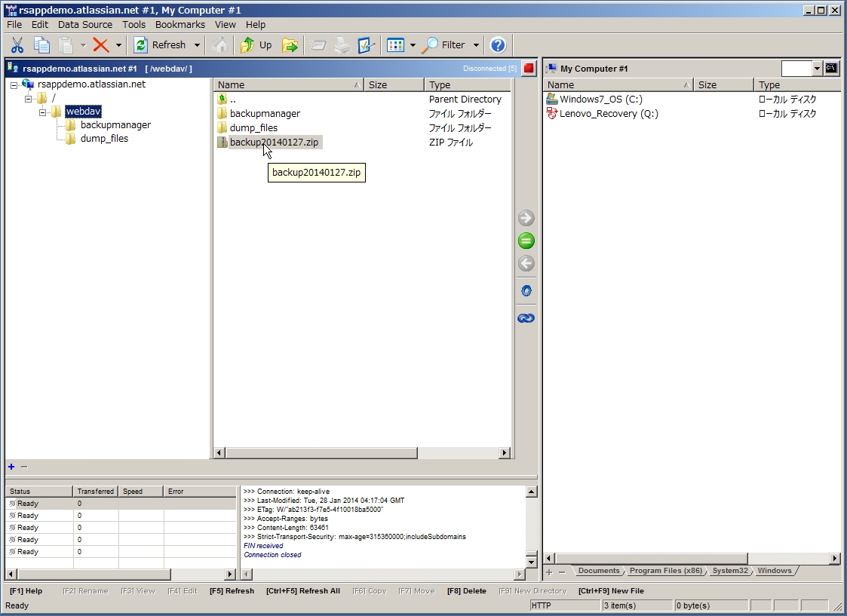
Task: Select dump_files folder in the tree
Action: 104,139
